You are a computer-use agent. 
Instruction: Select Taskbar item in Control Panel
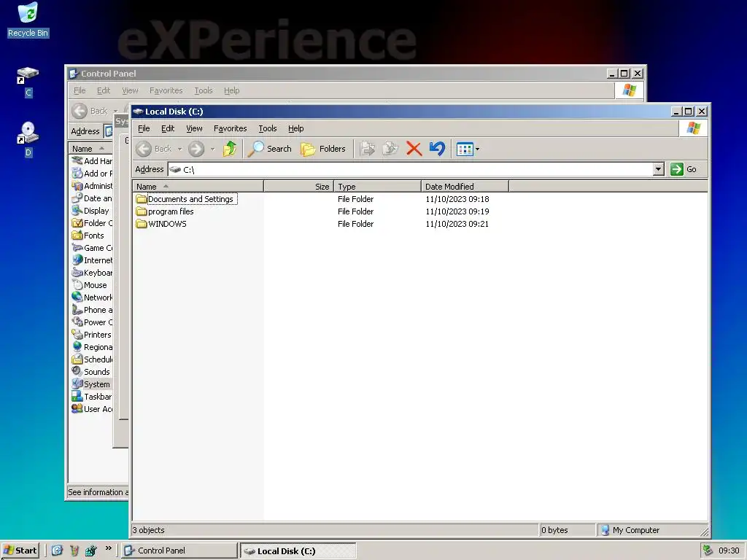tap(91, 396)
